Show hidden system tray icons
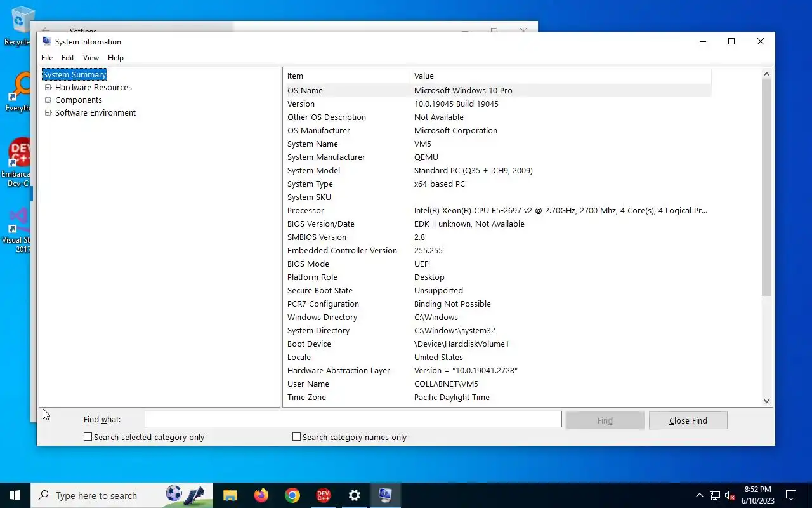This screenshot has height=508, width=812. [700, 495]
